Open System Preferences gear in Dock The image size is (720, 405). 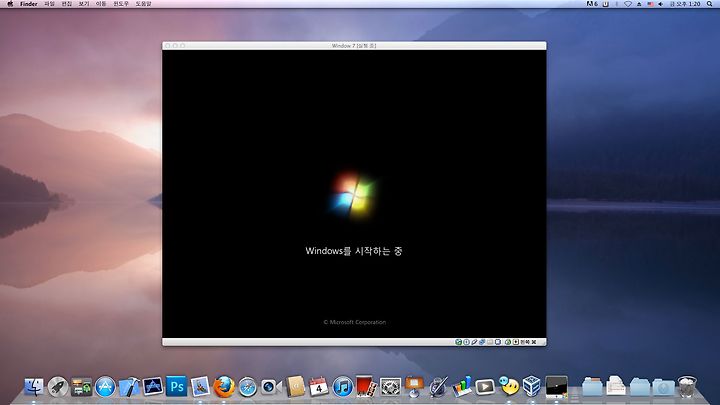click(x=390, y=387)
